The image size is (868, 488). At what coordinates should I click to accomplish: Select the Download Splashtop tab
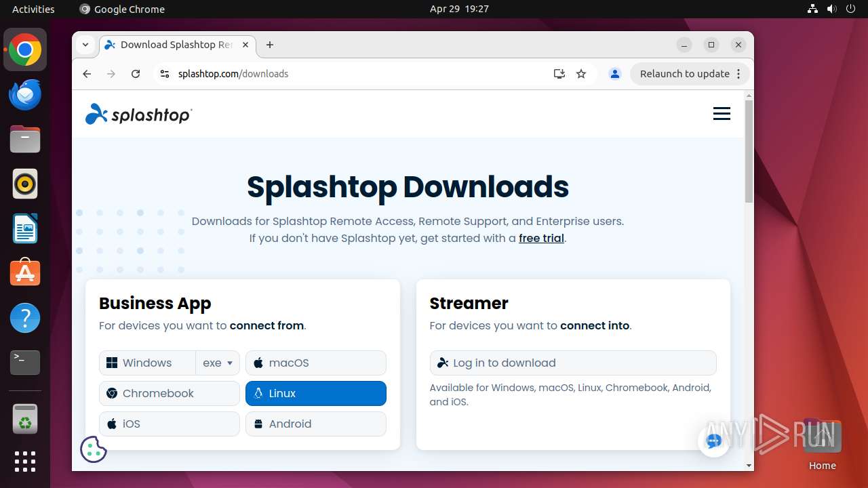[178, 45]
